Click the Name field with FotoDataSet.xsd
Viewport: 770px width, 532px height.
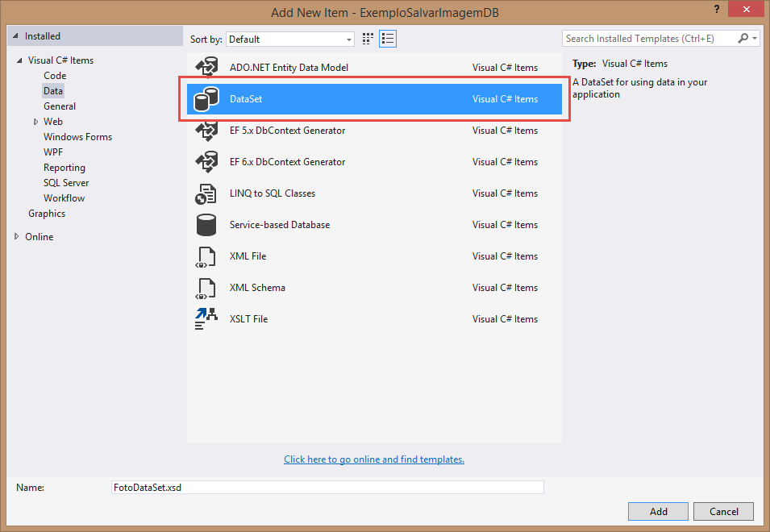click(x=327, y=488)
